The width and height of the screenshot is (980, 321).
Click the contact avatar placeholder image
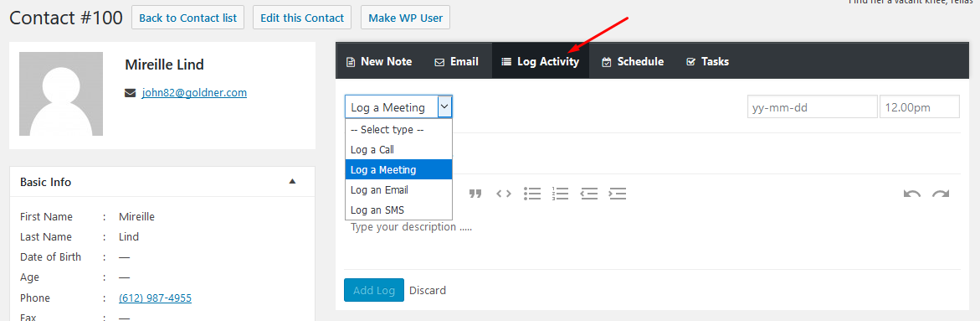(61, 94)
